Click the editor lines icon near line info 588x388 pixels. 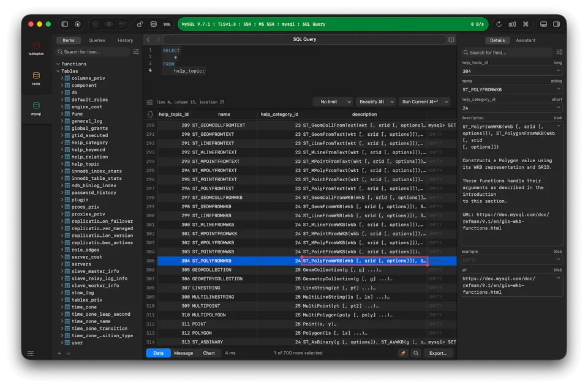149,102
